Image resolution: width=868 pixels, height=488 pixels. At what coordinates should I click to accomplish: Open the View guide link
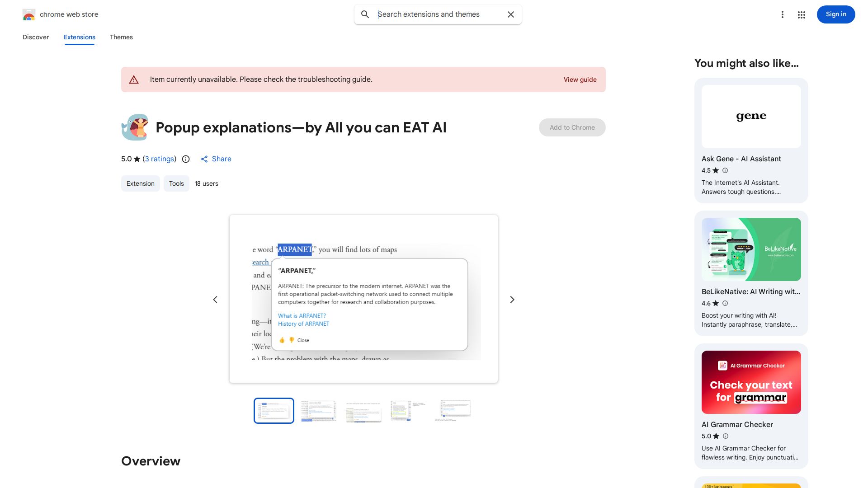[580, 80]
